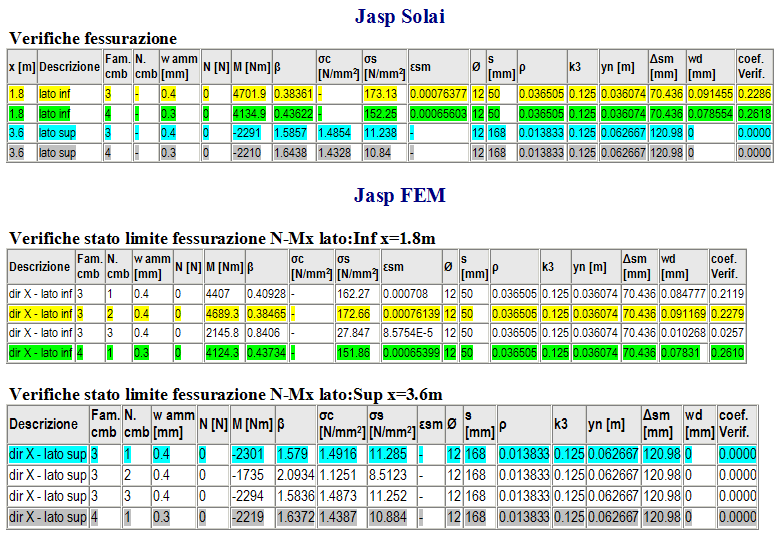
Task: Click β value 0.8406
Action: (x=263, y=333)
